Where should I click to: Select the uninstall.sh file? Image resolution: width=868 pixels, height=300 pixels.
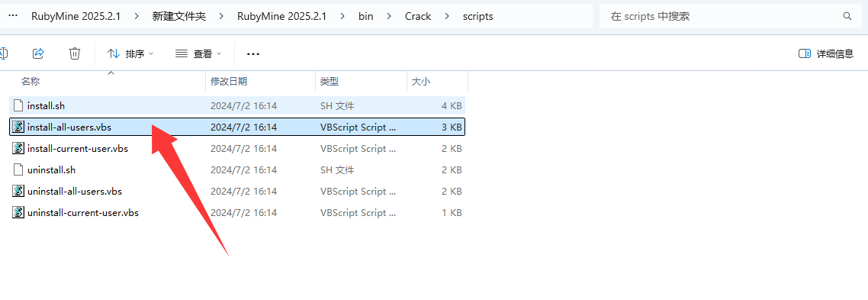(x=237, y=169)
